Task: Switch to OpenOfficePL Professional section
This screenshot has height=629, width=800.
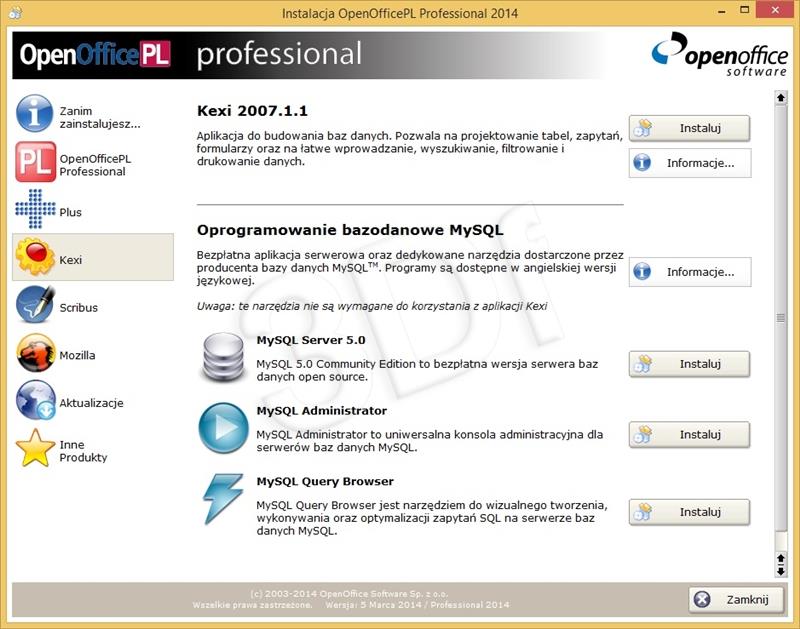Action: click(x=95, y=165)
